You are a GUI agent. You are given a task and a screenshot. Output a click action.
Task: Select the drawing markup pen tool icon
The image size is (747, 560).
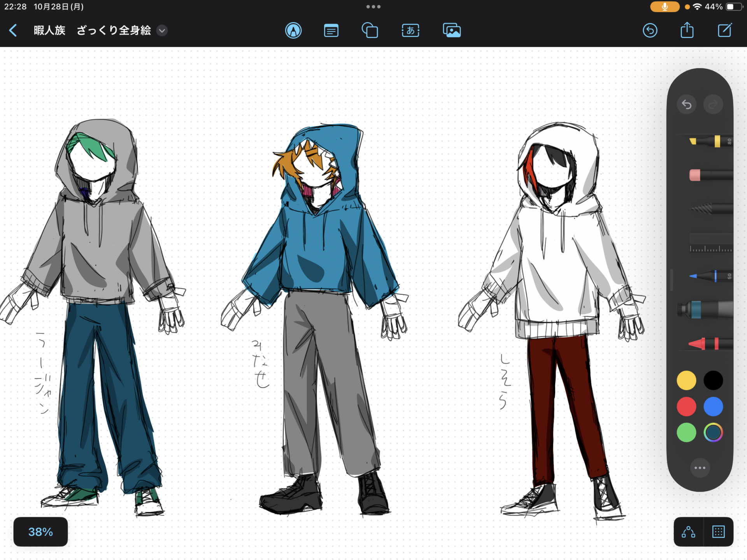click(x=293, y=30)
